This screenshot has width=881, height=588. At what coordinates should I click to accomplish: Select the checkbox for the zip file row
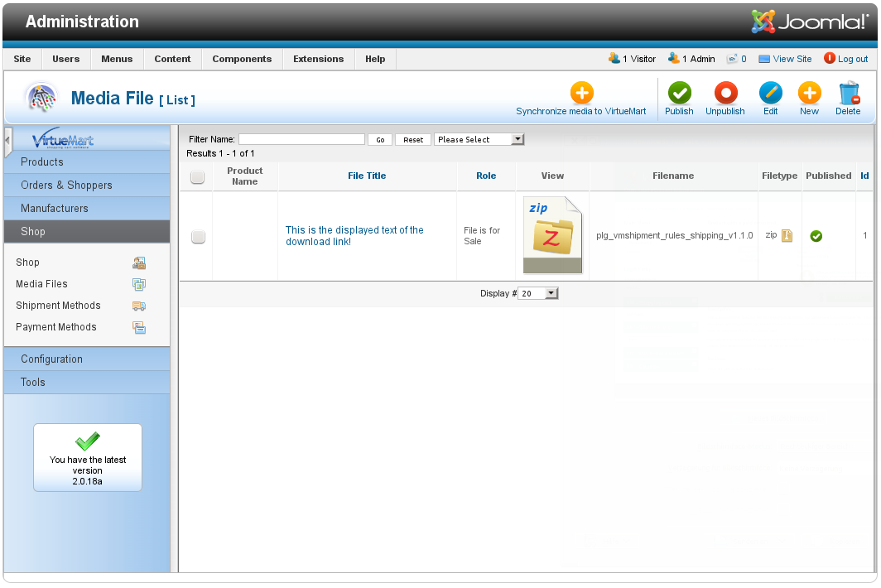tap(198, 237)
